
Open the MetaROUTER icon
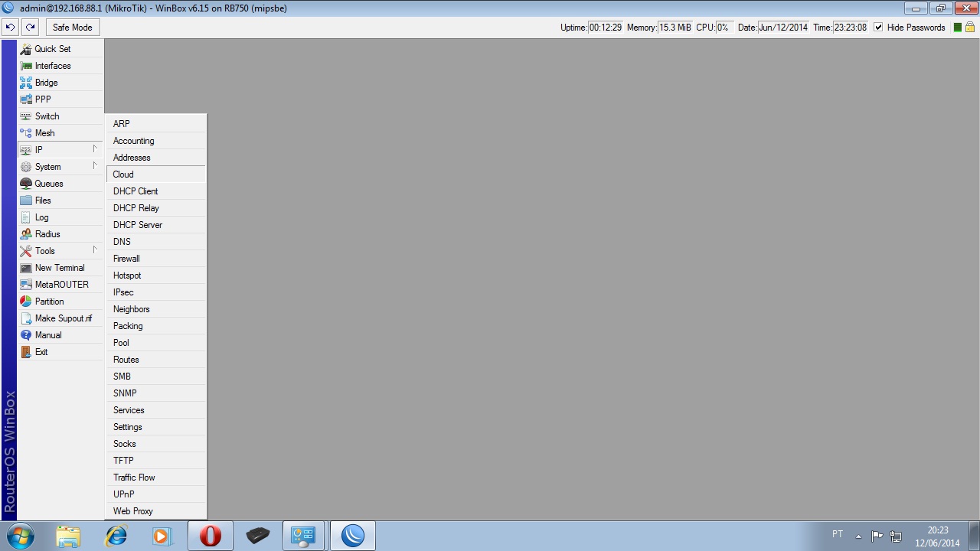pyautogui.click(x=26, y=285)
